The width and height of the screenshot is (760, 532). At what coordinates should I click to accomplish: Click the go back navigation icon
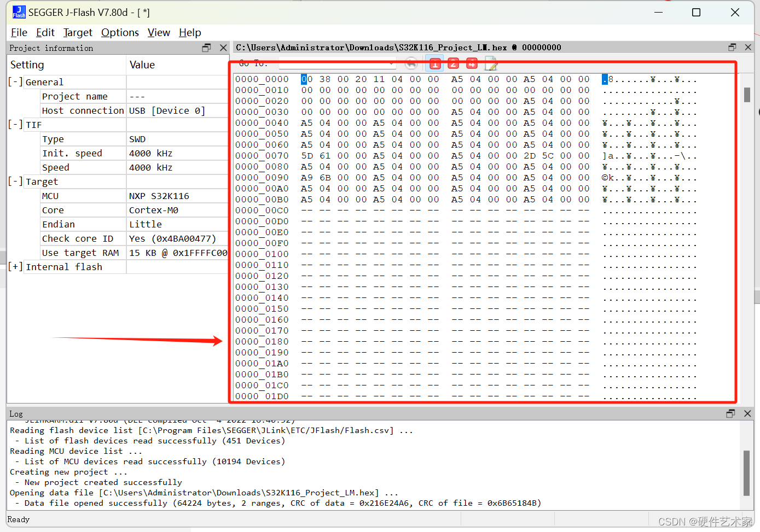pos(411,64)
